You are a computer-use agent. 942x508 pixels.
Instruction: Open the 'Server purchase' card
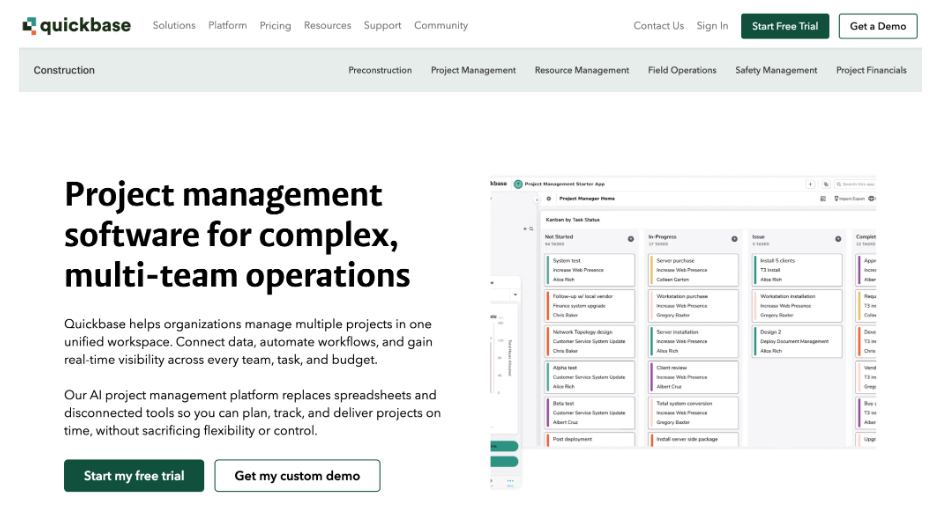[x=693, y=270]
